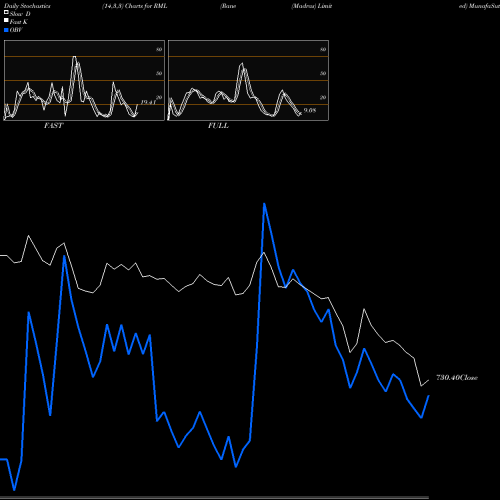
Task: Click the 'OBV' legend label
Action: coord(16,30)
